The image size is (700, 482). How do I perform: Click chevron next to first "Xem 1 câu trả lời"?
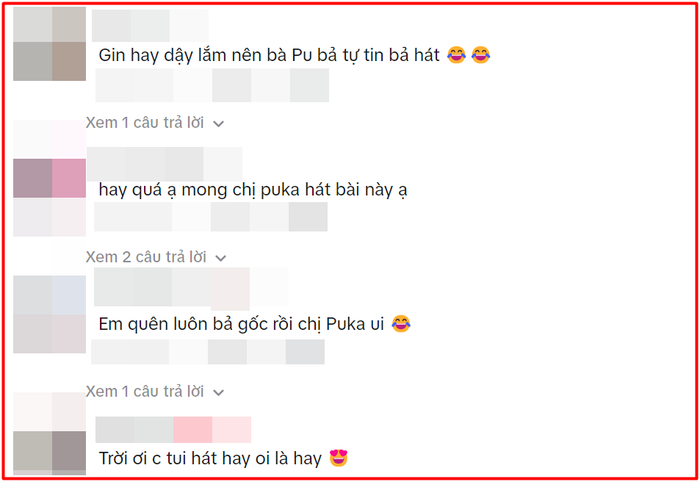[218, 124]
